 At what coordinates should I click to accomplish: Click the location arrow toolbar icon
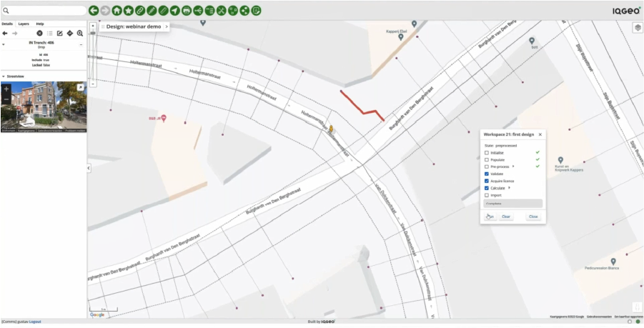pos(175,11)
